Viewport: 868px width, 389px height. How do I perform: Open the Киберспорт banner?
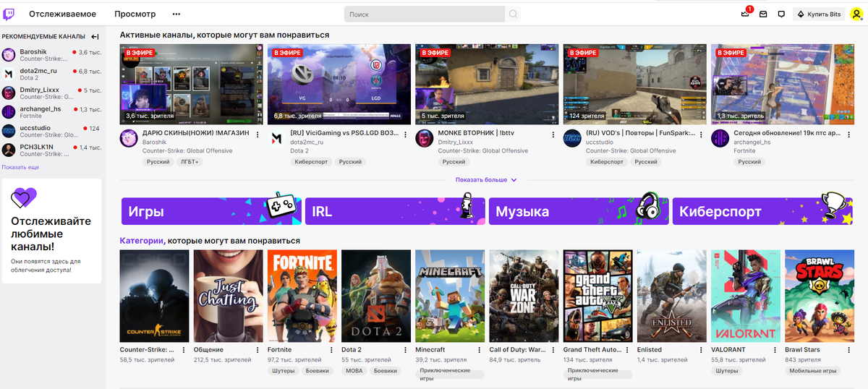click(762, 211)
